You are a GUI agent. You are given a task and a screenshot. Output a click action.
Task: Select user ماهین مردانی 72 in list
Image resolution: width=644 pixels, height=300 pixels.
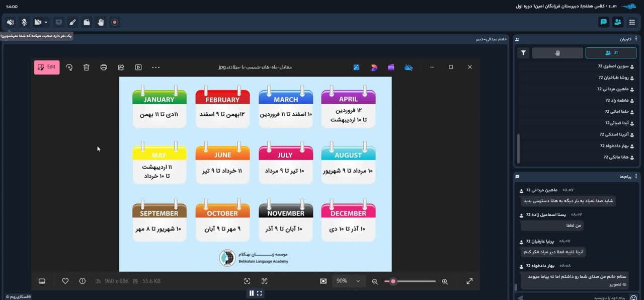[x=611, y=89]
